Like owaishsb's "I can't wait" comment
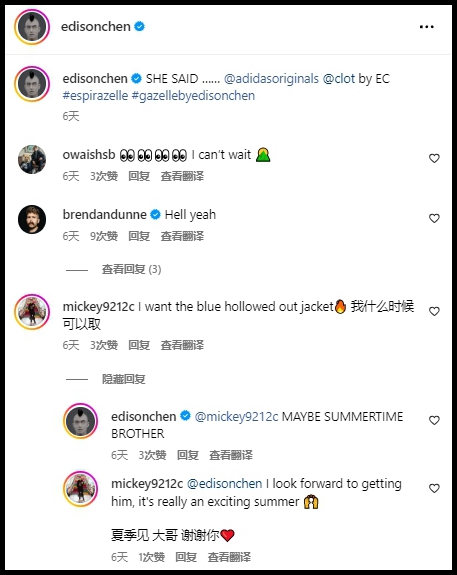457x575 pixels. (434, 158)
